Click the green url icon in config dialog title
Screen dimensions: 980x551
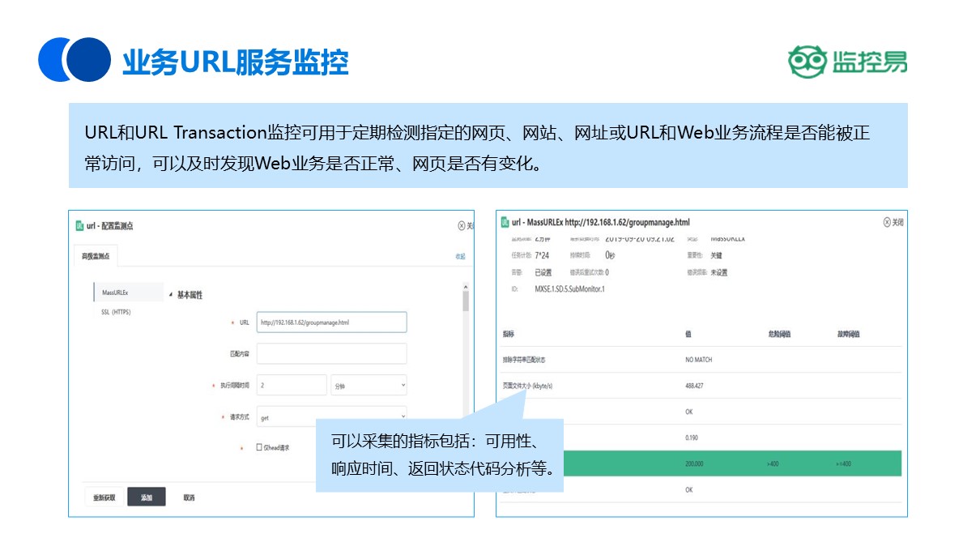(x=79, y=226)
